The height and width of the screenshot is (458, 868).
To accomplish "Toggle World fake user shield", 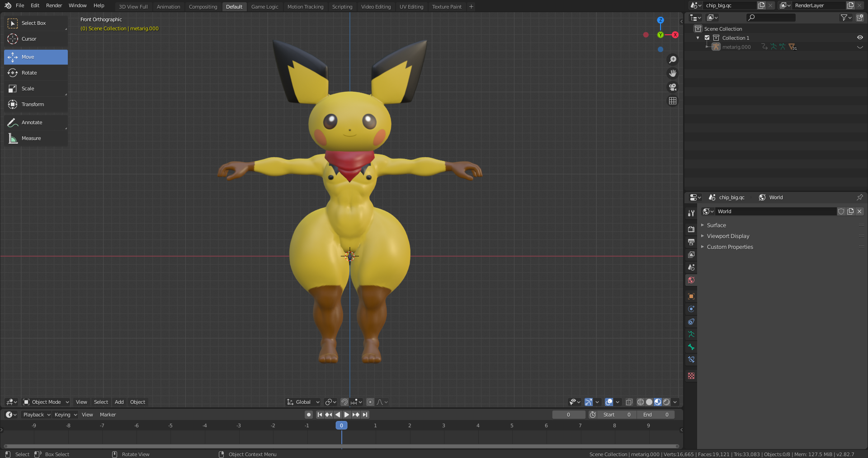I will (x=841, y=211).
